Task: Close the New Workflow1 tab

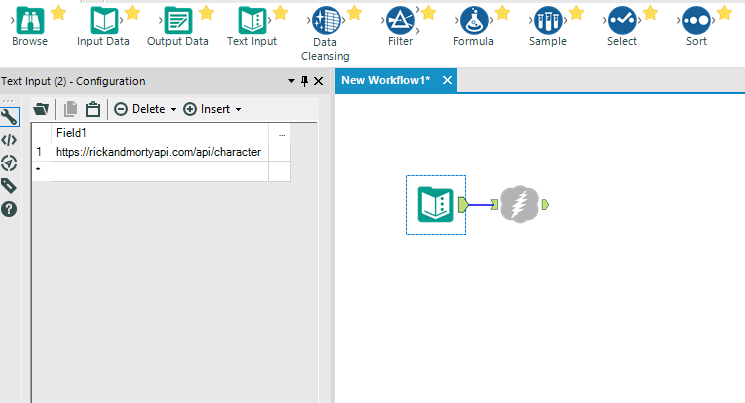Action: point(447,80)
